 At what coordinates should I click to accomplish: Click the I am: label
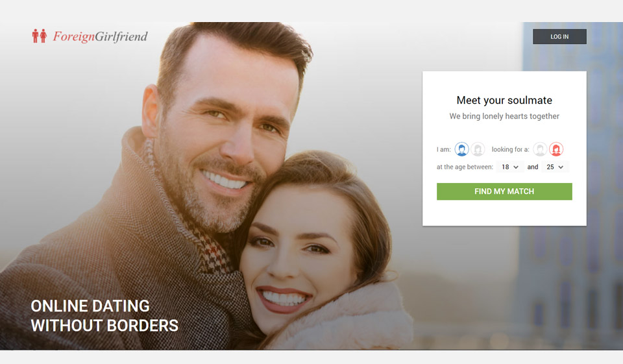click(x=444, y=149)
